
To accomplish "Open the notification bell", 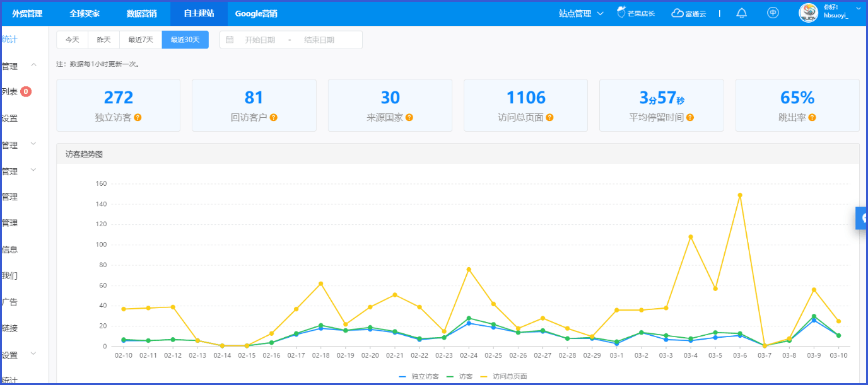I will 742,13.
